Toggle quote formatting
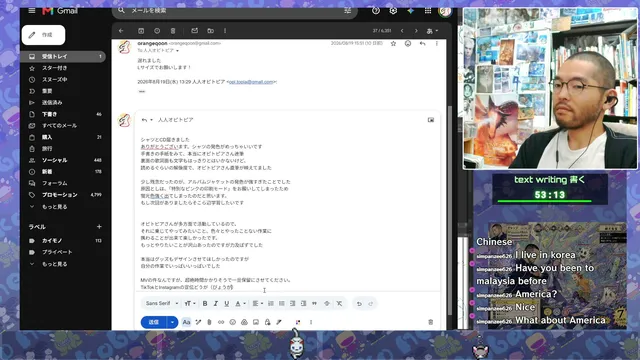This screenshot has width=640, height=360. click(x=314, y=303)
